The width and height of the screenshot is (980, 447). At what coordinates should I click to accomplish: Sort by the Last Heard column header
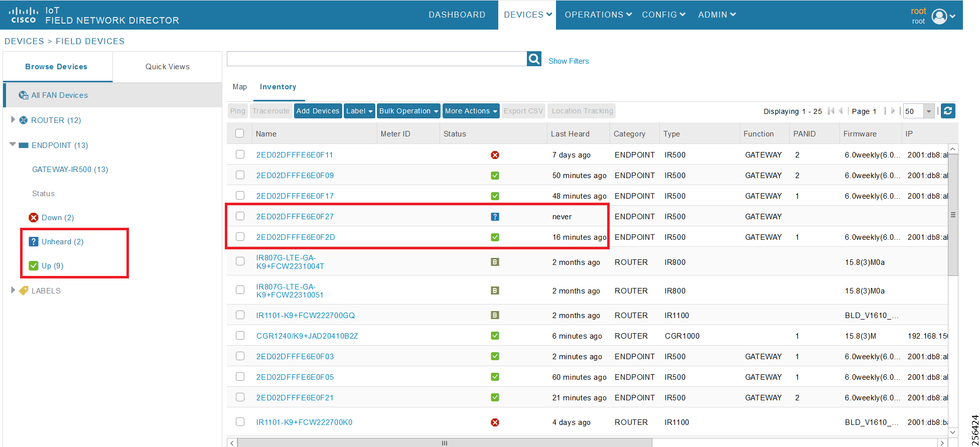(570, 133)
